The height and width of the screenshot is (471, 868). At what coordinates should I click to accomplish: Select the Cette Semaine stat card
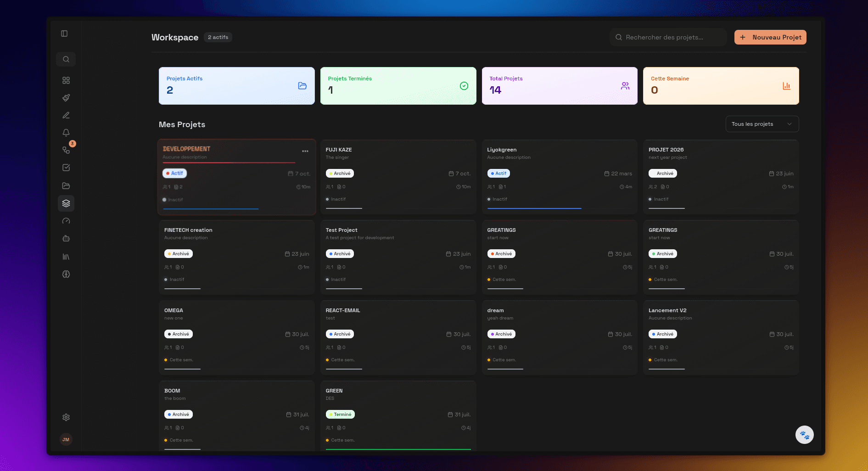(721, 86)
